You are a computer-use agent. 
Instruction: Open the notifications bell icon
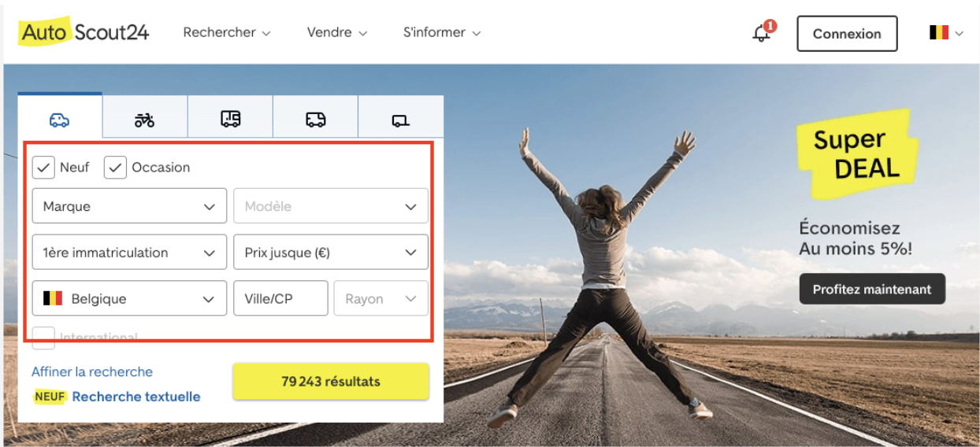click(x=762, y=33)
